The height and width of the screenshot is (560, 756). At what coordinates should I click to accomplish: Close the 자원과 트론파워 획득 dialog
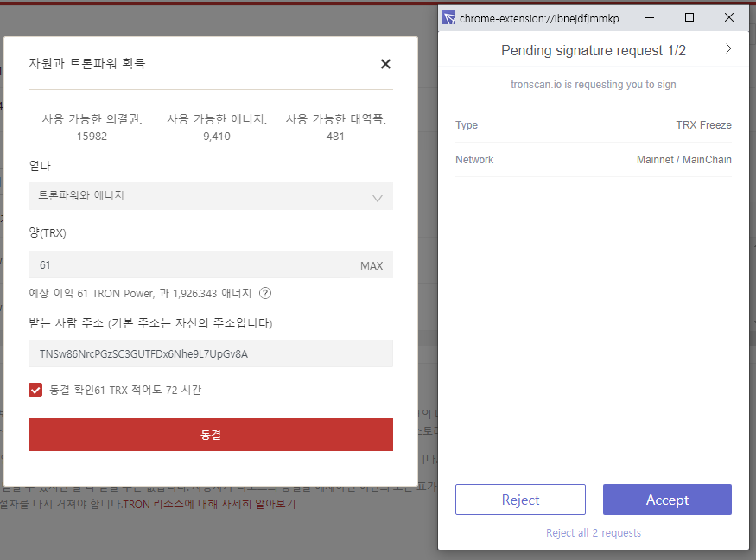click(x=385, y=63)
